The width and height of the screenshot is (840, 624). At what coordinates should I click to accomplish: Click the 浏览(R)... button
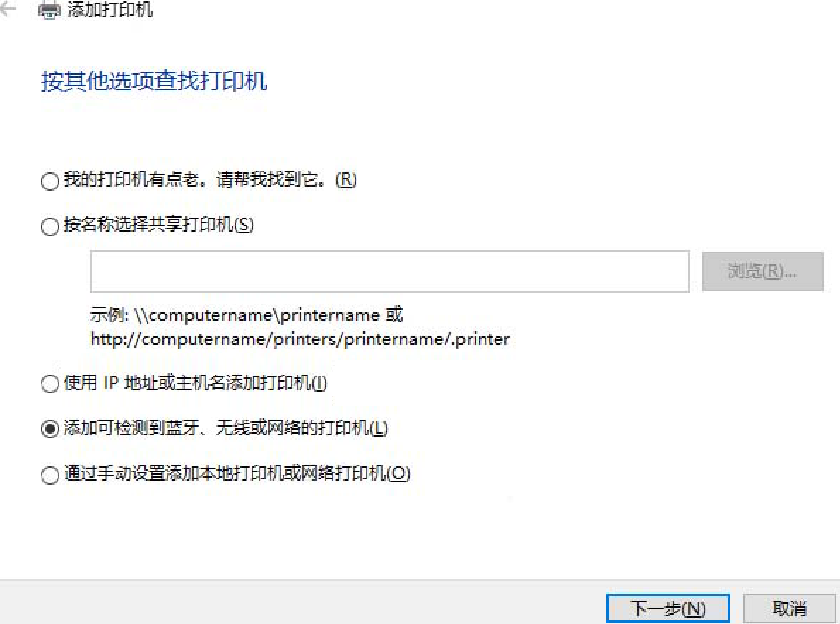coord(762,271)
